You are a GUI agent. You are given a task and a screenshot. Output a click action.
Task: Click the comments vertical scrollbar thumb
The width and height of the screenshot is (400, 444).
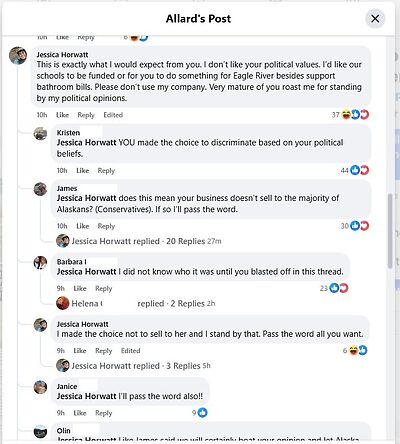[390, 230]
